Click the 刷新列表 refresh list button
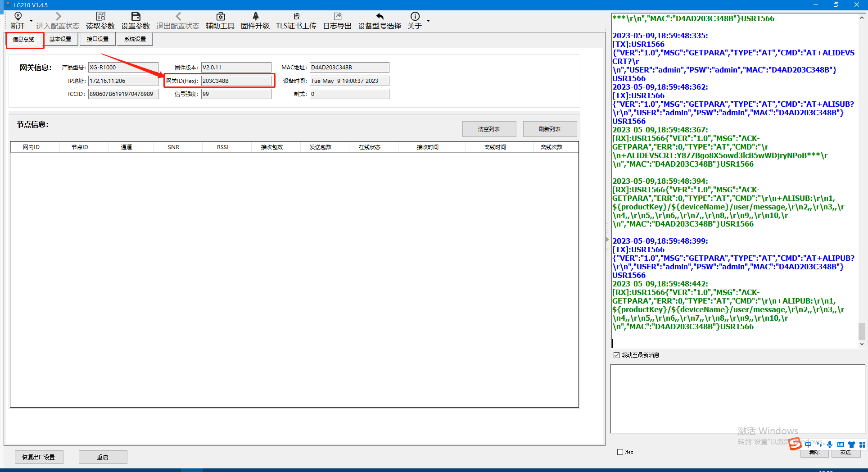Image resolution: width=868 pixels, height=472 pixels. tap(550, 129)
